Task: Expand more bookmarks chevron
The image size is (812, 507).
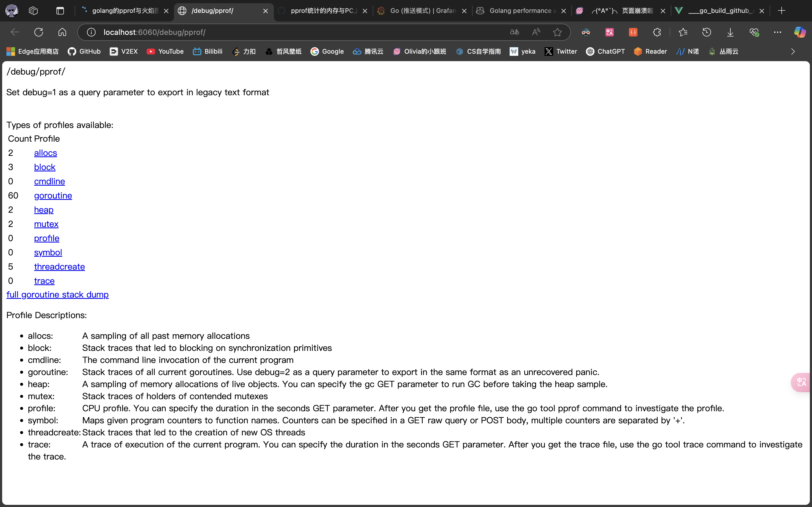Action: point(793,51)
